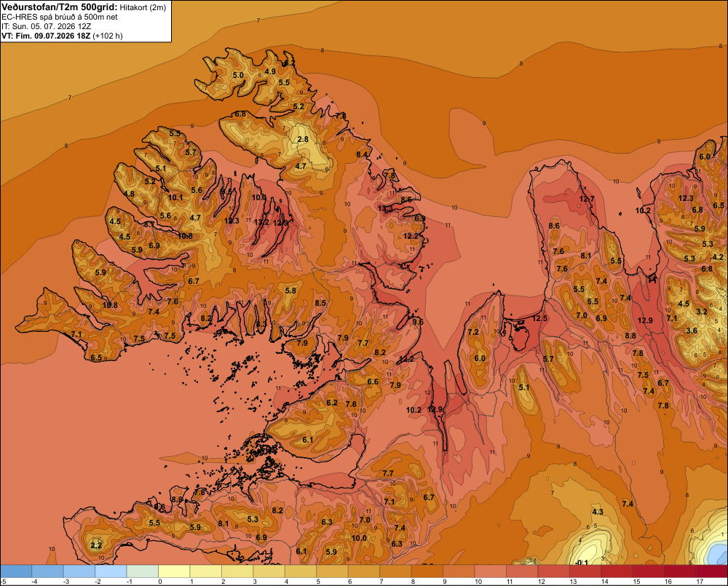Screen dimensions: 728x586
Task: Click the '5.8' temperature value
Action: tap(290, 290)
